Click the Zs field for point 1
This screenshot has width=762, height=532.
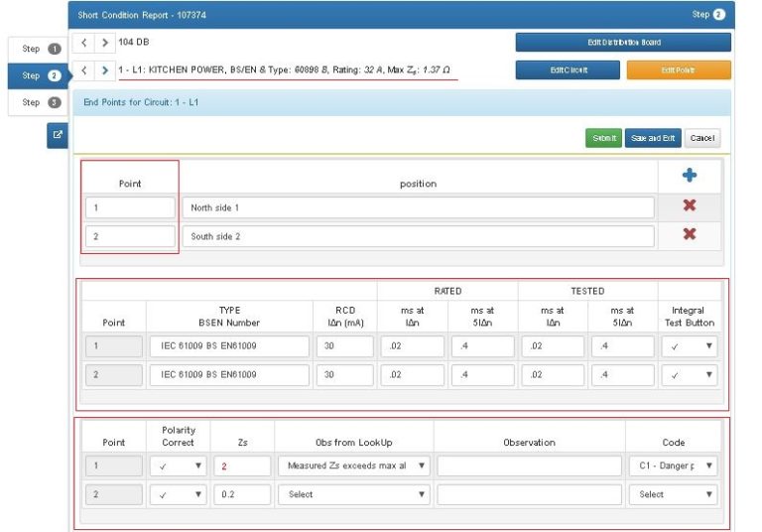pyautogui.click(x=241, y=465)
